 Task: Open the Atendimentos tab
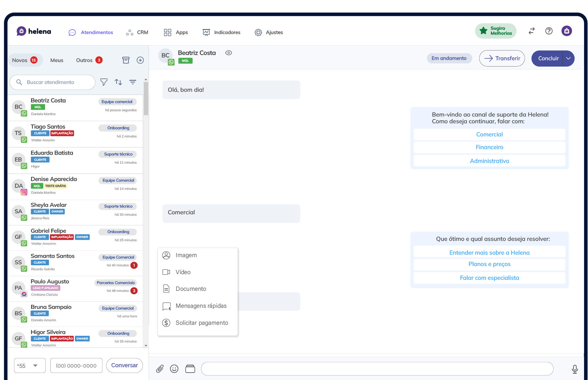(x=91, y=32)
